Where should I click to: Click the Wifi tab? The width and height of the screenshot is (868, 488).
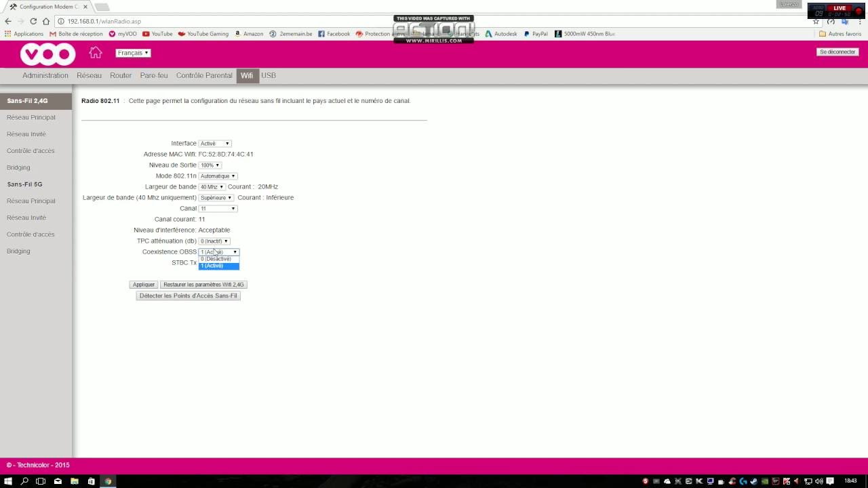[x=247, y=76]
